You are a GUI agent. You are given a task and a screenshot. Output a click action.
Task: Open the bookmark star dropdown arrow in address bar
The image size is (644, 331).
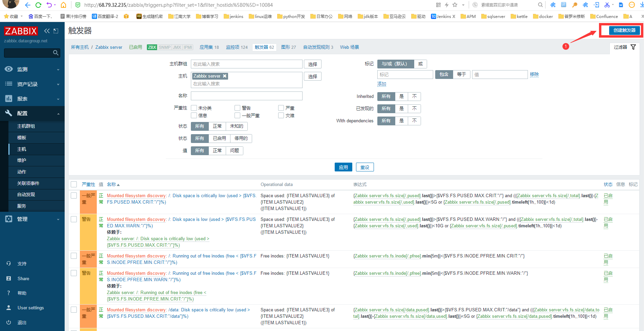(x=463, y=5)
